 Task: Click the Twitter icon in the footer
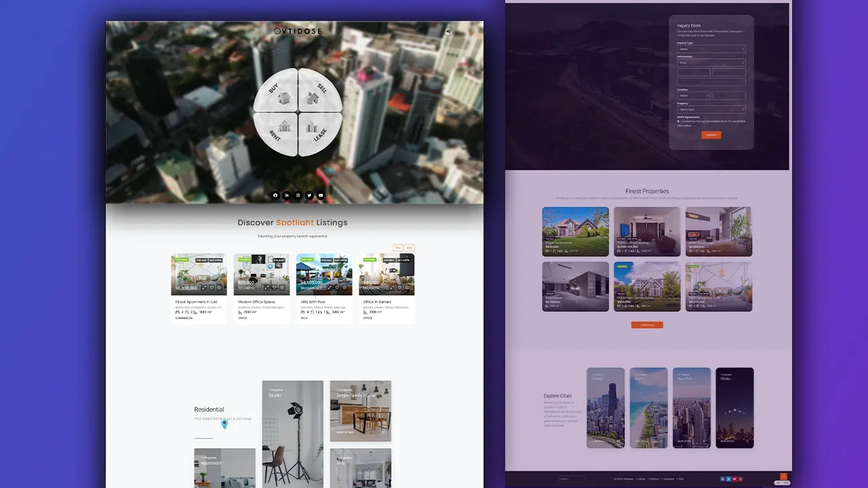729,479
